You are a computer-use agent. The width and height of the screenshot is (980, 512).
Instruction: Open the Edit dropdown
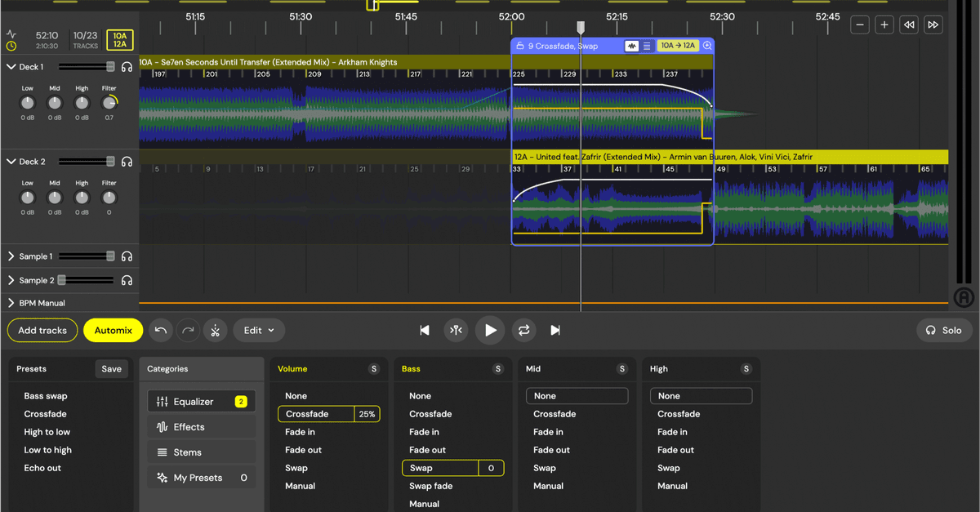(259, 330)
